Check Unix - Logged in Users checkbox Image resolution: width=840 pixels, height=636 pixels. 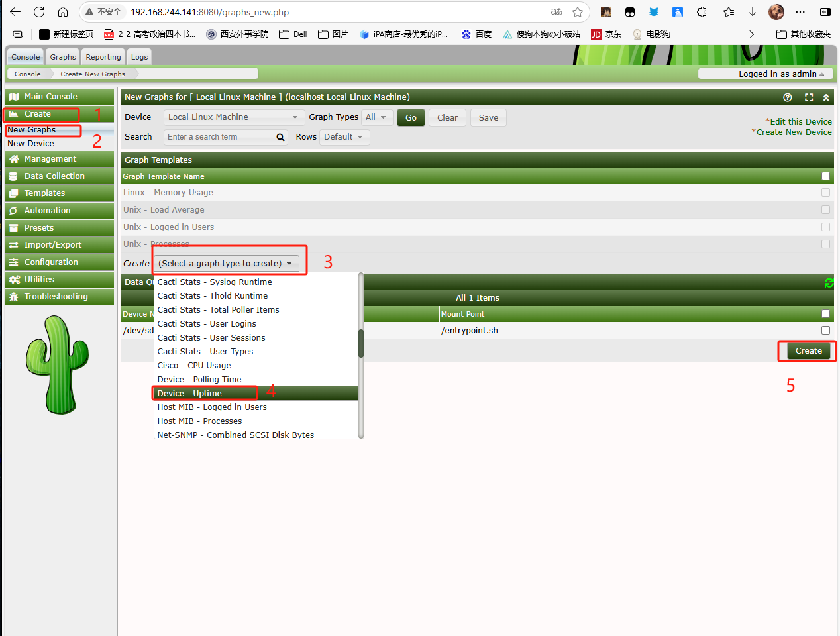click(x=825, y=227)
